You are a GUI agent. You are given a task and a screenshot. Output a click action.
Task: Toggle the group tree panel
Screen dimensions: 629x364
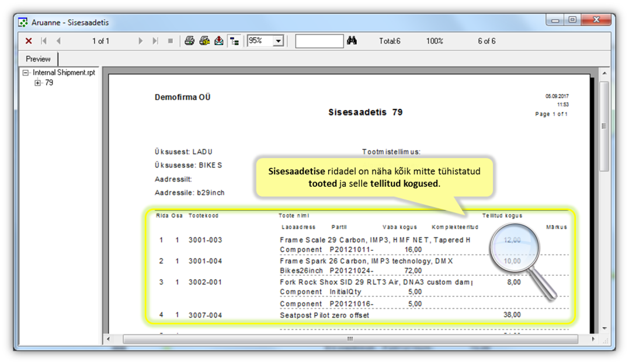pyautogui.click(x=234, y=41)
